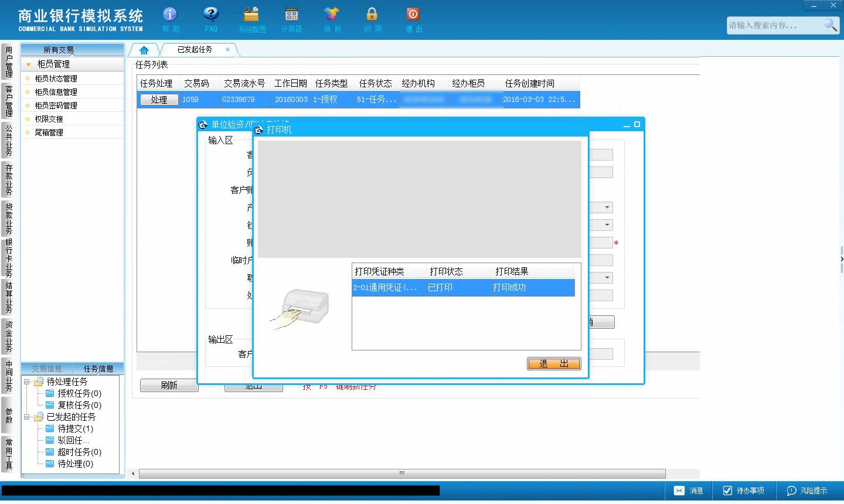844x504 pixels.
Task: Select the 公共业务 side tab
Action: [8, 140]
